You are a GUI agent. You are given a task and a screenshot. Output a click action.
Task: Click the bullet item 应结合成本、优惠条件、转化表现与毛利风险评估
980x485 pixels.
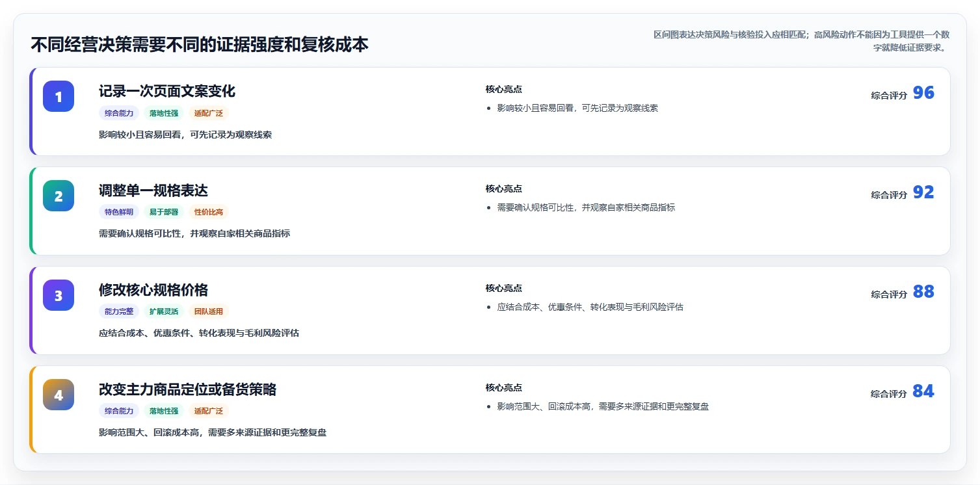(x=590, y=307)
